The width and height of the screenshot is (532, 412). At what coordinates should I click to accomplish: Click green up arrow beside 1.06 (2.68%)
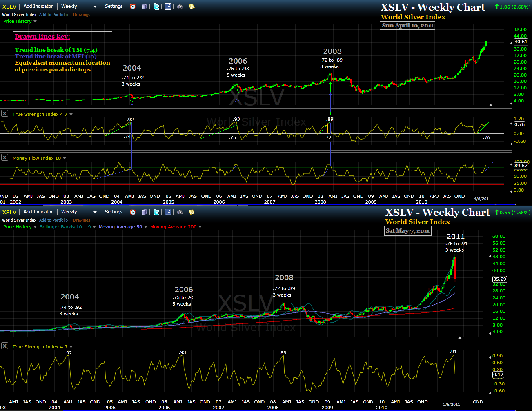click(x=496, y=7)
